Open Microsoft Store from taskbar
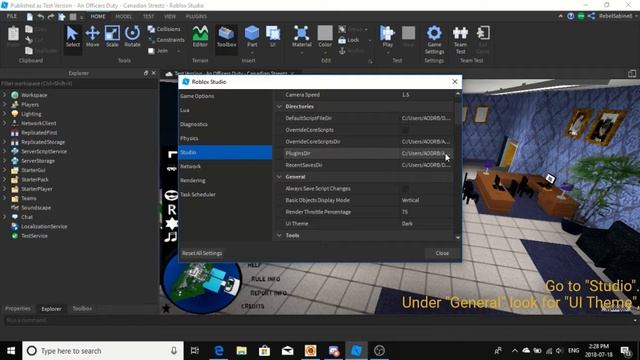 pos(264,351)
